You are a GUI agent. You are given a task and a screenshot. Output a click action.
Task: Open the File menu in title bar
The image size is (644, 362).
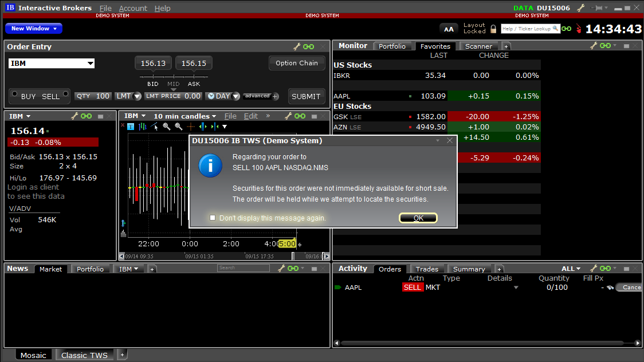(x=105, y=8)
